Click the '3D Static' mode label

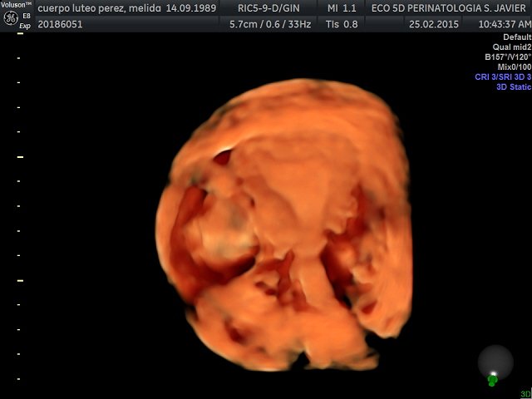514,86
